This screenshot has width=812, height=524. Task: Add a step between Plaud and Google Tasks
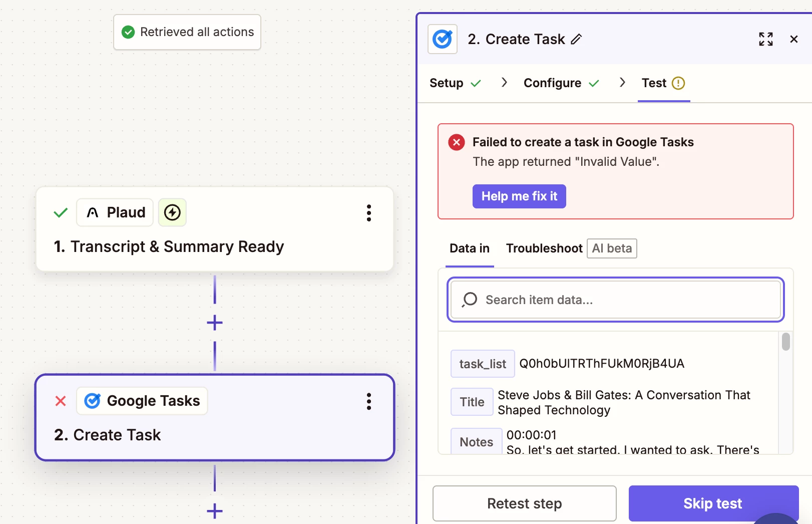[215, 323]
